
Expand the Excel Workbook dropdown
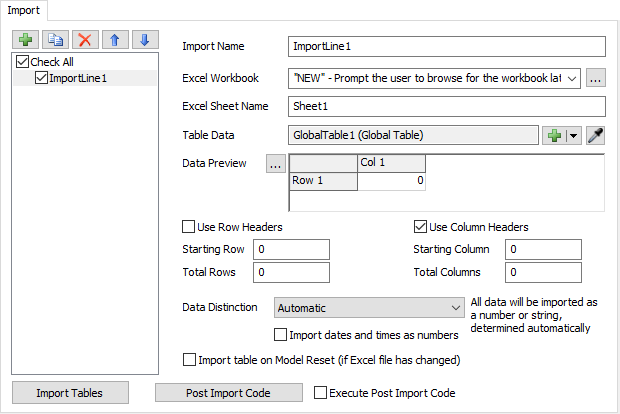pos(571,77)
